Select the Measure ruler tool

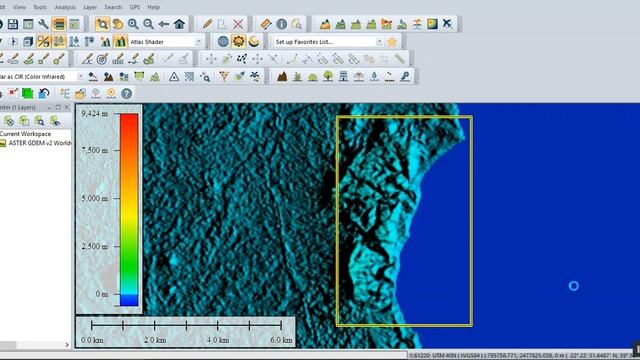(266, 24)
